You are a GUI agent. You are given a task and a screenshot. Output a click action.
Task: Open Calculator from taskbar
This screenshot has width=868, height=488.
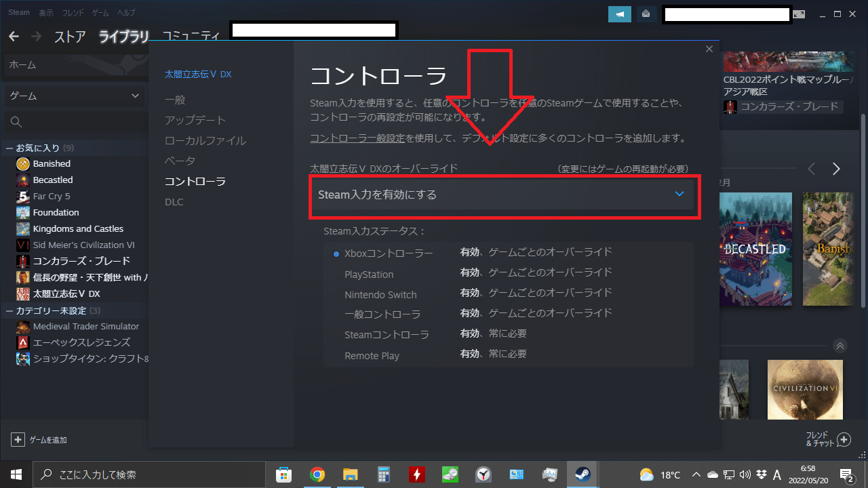(x=383, y=474)
